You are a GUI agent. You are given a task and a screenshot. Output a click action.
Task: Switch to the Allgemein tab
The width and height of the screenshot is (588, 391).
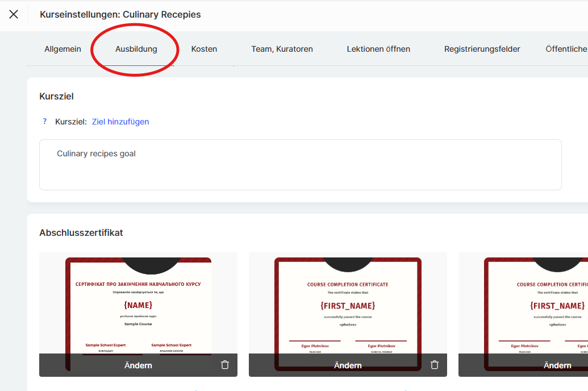[x=62, y=49]
